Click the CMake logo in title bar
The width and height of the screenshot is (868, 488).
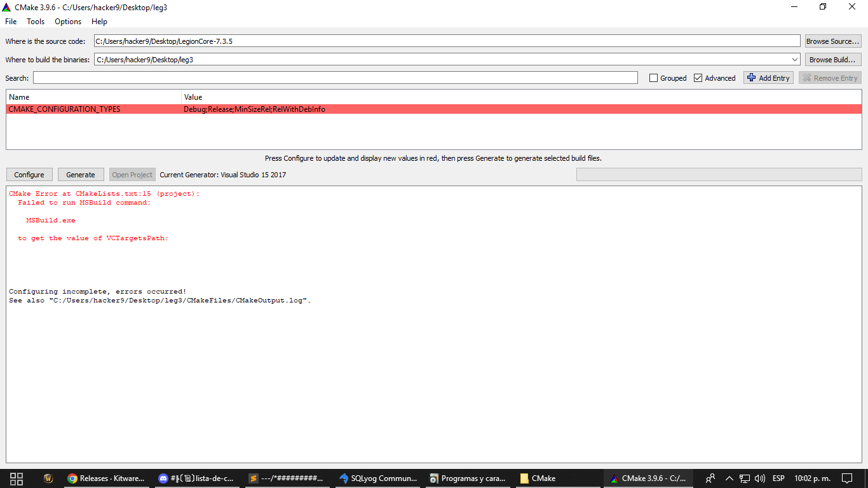[x=7, y=7]
